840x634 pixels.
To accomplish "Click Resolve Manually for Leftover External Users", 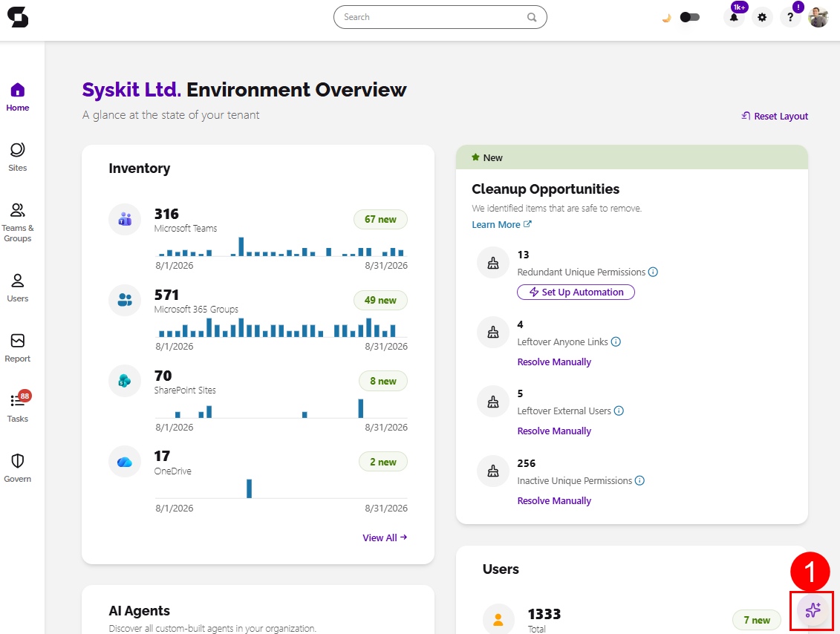I will 554,431.
